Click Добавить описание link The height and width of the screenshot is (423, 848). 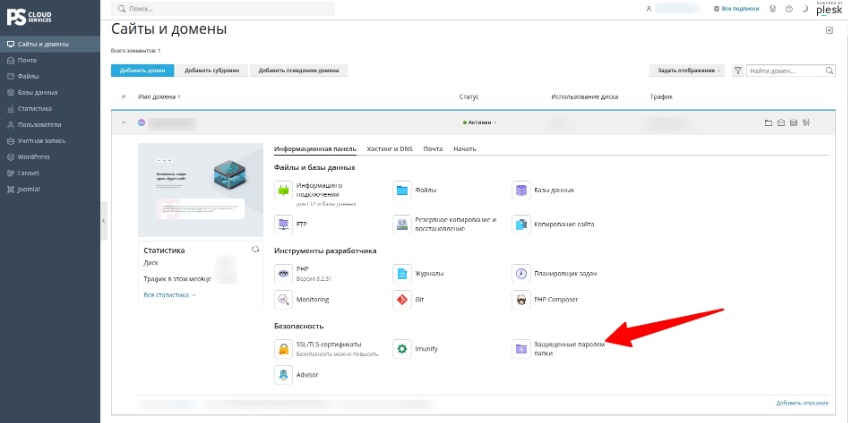tap(802, 403)
